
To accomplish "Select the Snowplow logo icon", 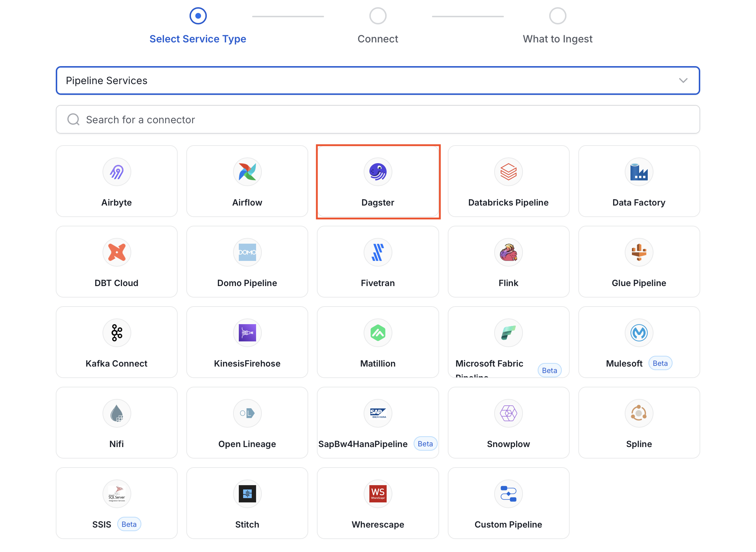I will [509, 413].
